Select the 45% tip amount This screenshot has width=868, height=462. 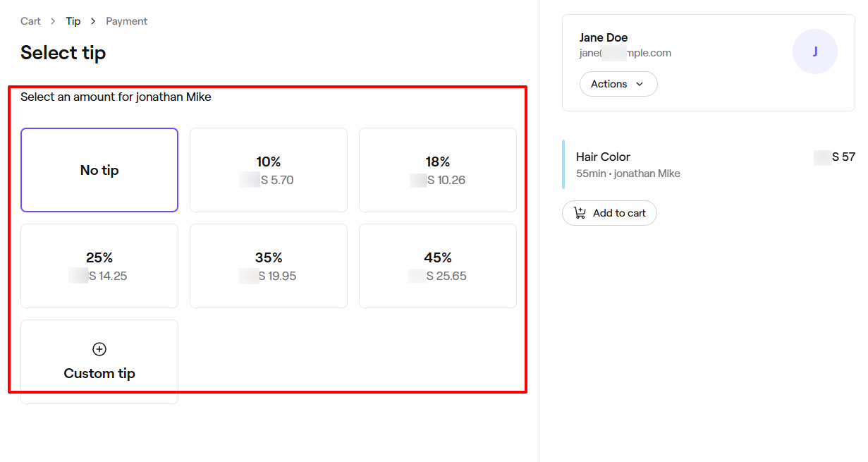click(x=438, y=266)
